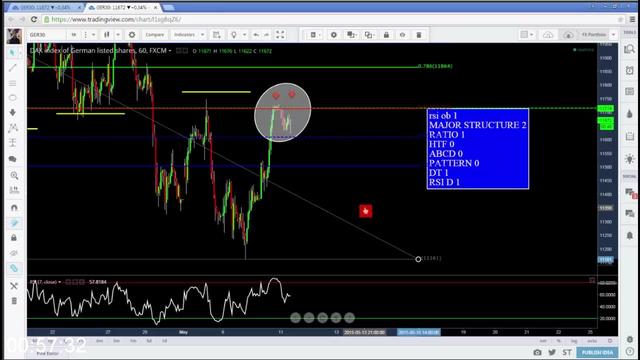Viewport: 640px width, 360px height.
Task: Toggle auto scale at bottom right
Action: [592, 341]
